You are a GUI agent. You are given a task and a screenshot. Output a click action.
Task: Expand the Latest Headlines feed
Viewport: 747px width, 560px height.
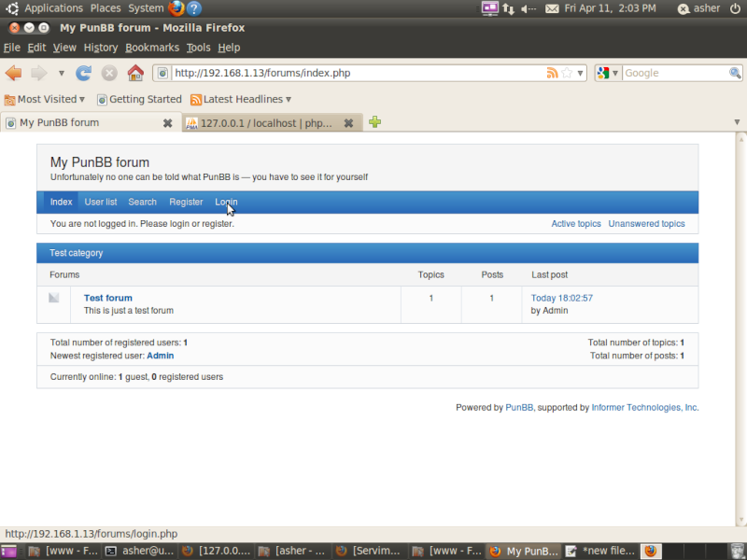(241, 99)
